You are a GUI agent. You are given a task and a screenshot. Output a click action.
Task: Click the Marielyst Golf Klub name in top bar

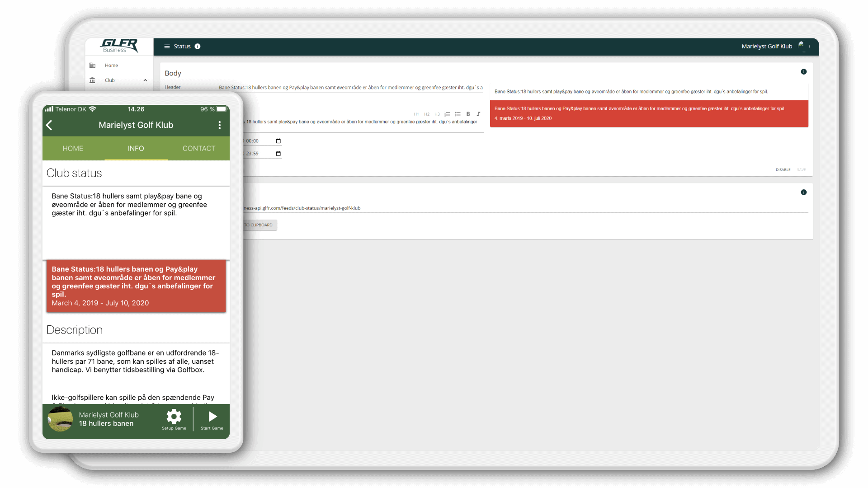tap(767, 47)
